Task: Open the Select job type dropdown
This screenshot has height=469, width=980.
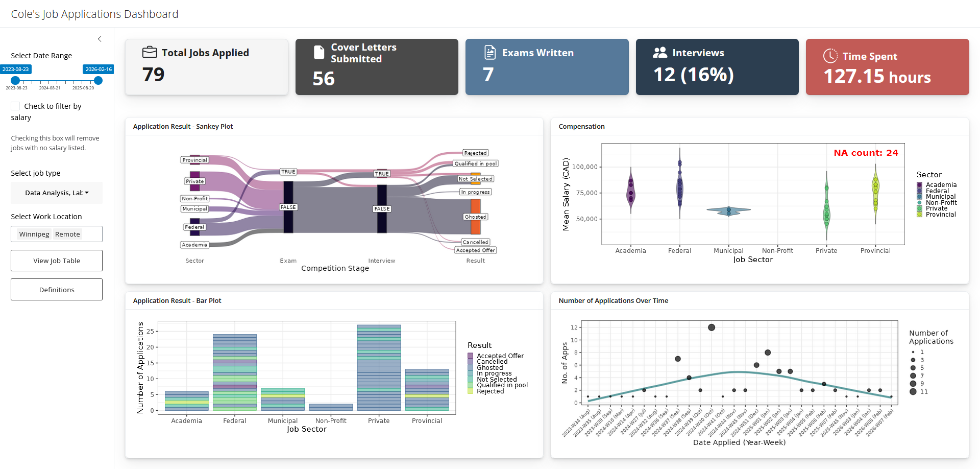Action: (57, 193)
